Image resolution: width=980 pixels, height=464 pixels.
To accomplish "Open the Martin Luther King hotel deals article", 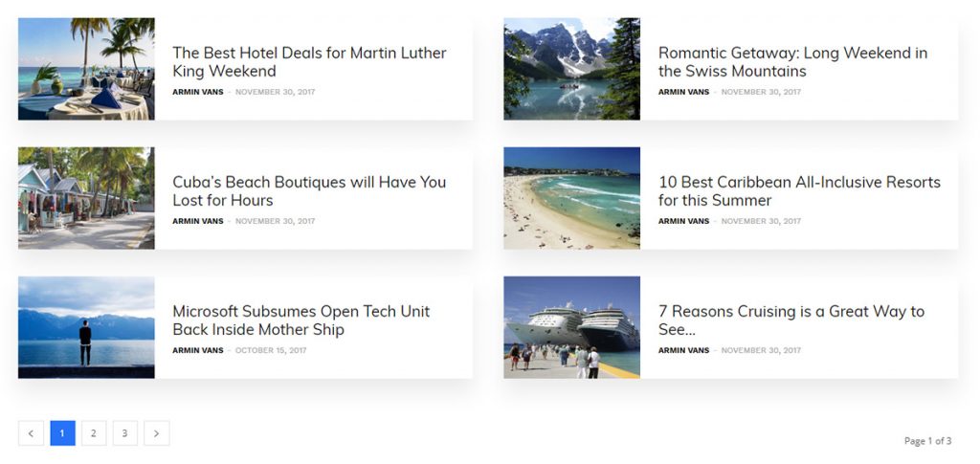I will tap(309, 62).
